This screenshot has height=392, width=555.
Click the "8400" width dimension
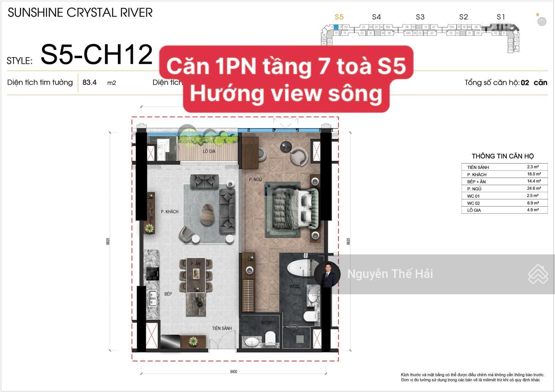click(x=234, y=372)
